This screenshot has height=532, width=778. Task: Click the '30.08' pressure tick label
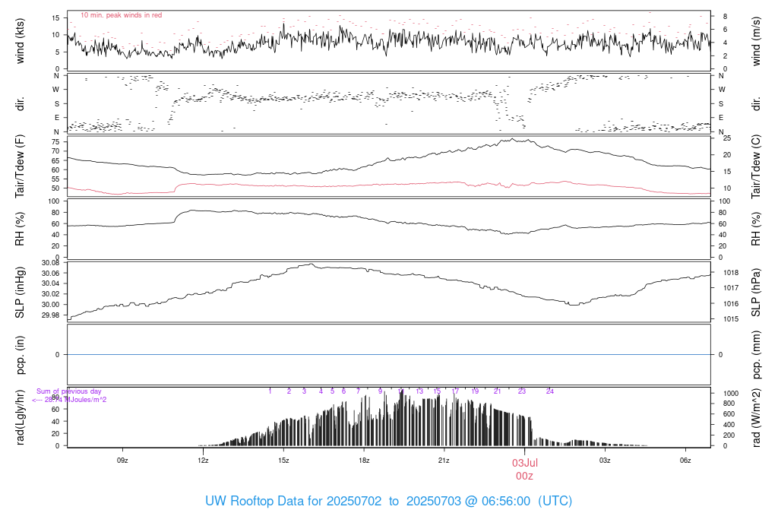pos(51,263)
